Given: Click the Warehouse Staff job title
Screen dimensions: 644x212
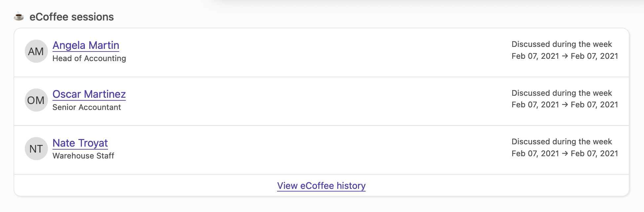Looking at the screenshot, I should (83, 156).
